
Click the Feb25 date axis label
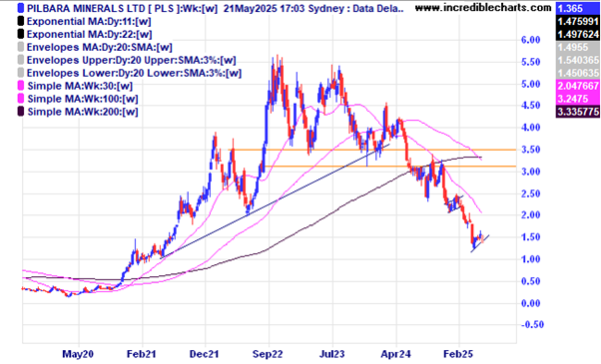(x=458, y=354)
